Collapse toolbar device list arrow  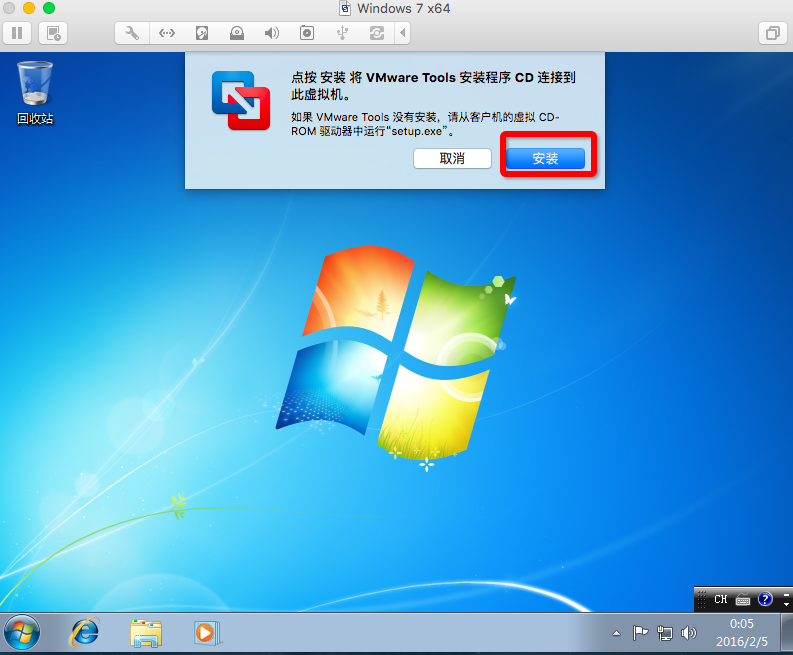pyautogui.click(x=403, y=33)
